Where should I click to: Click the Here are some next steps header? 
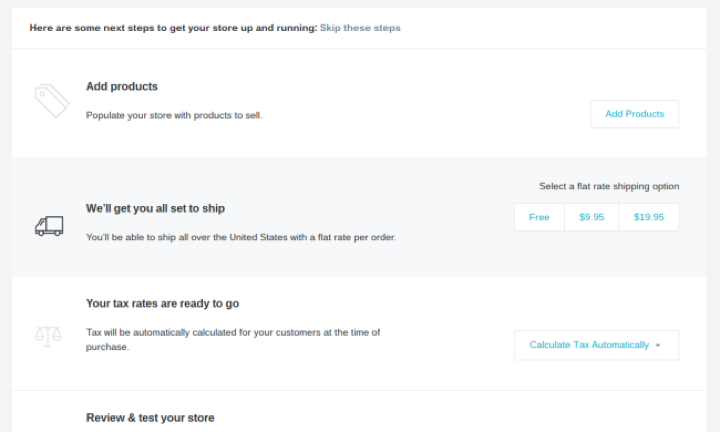coord(173,28)
